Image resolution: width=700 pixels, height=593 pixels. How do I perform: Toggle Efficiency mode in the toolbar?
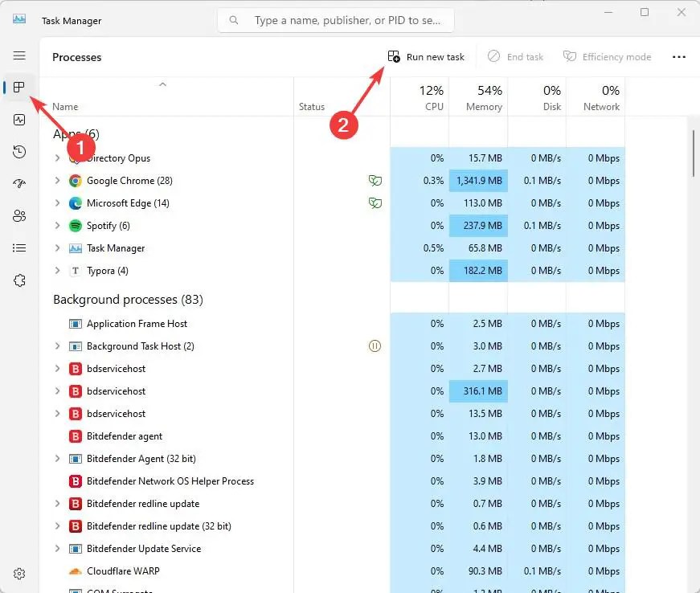click(608, 56)
